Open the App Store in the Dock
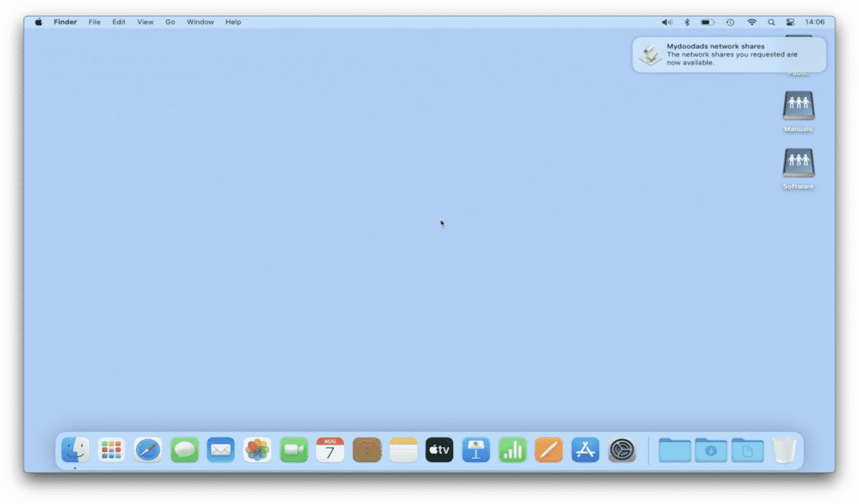This screenshot has height=504, width=859. 585,449
